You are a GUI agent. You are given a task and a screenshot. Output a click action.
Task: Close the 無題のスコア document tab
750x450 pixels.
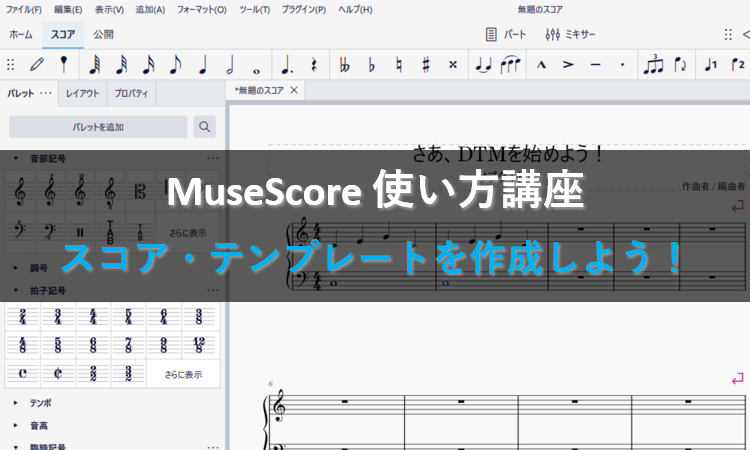[294, 90]
